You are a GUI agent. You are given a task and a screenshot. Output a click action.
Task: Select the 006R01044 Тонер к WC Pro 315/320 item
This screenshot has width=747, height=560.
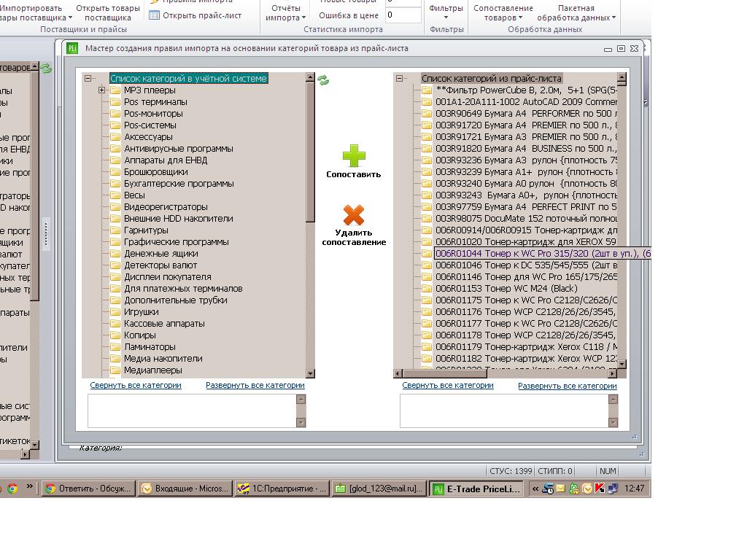543,253
